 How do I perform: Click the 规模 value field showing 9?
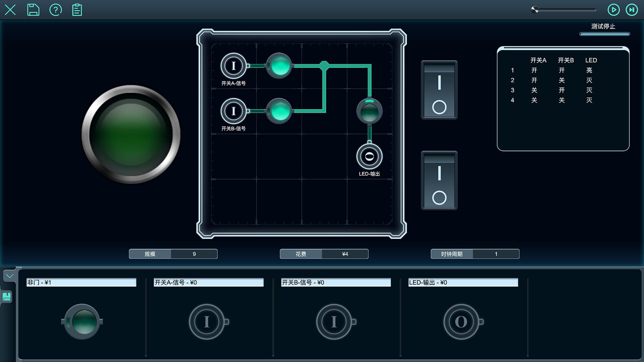click(194, 254)
